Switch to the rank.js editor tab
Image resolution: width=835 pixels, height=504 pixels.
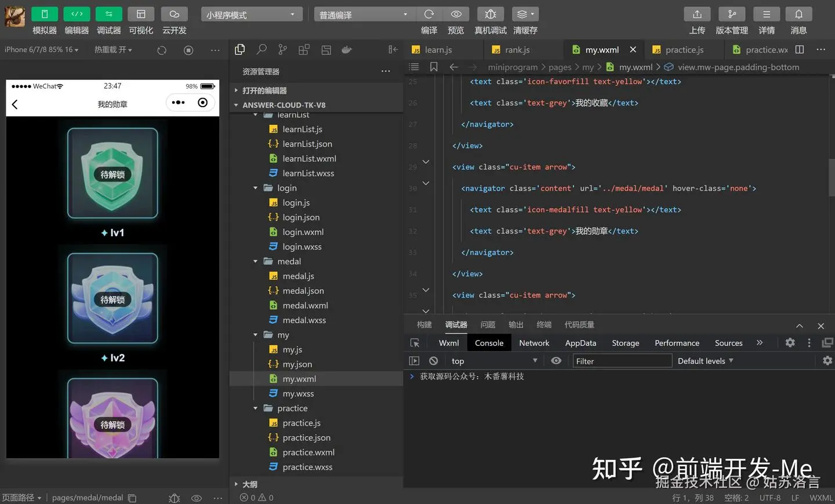tap(517, 50)
